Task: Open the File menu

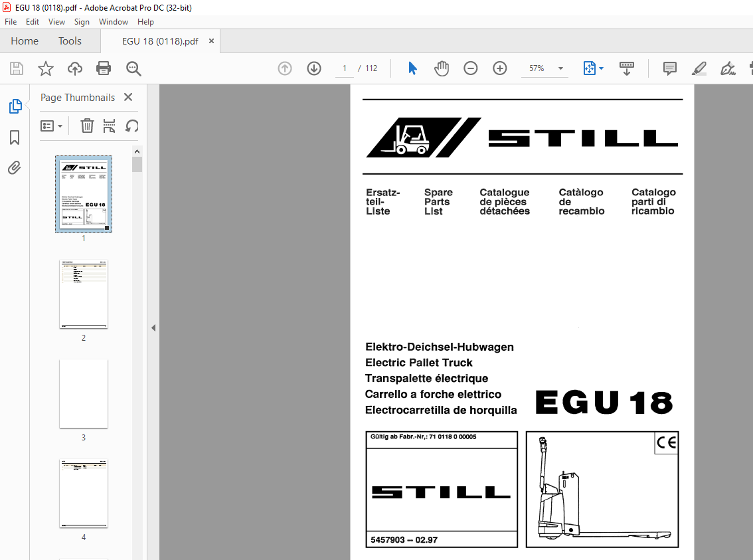Action: 11,22
